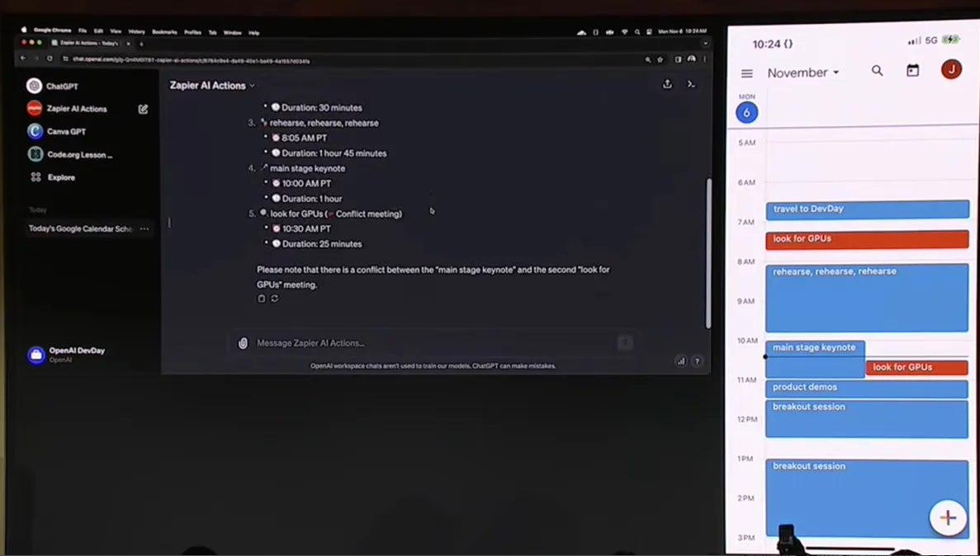The height and width of the screenshot is (556, 980).
Task: Jump to today with the calendar icon
Action: [x=912, y=71]
